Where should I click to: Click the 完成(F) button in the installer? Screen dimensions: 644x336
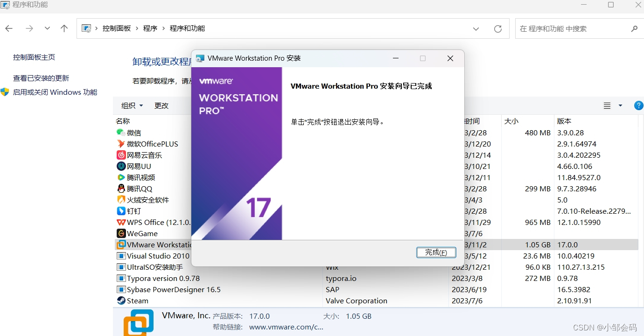436,252
